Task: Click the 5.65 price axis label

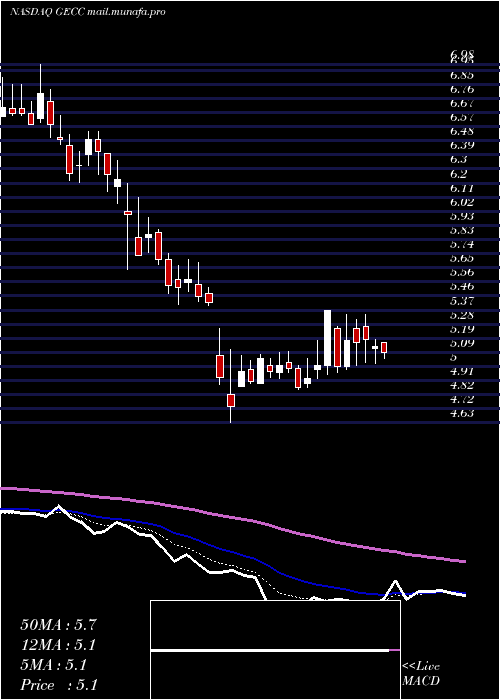Action: pos(462,258)
